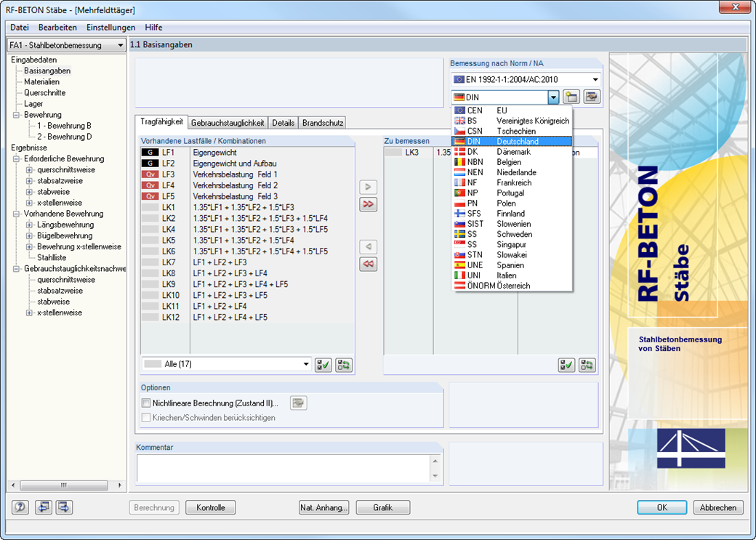756x540 pixels.
Task: Click the select-all checkmark icon under existing load cases
Action: pyautogui.click(x=323, y=365)
